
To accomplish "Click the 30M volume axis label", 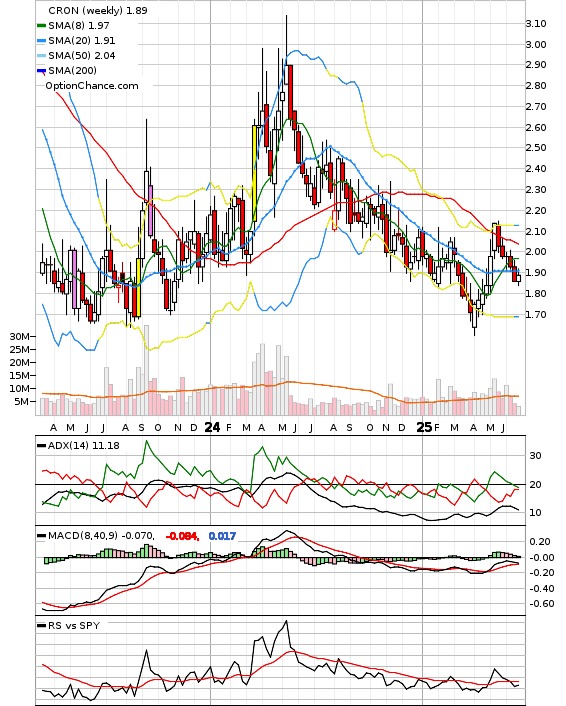I will pos(19,336).
